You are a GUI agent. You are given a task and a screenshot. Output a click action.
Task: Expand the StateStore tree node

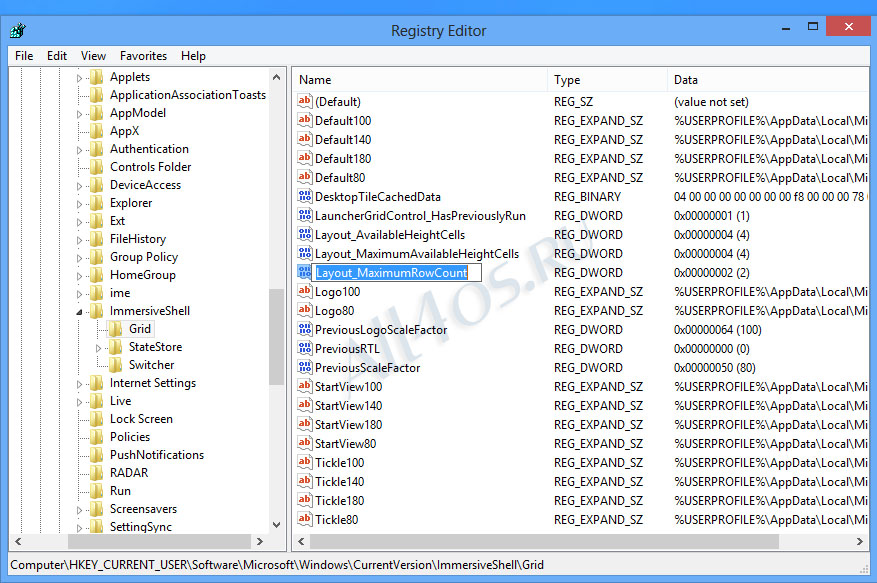(98, 348)
